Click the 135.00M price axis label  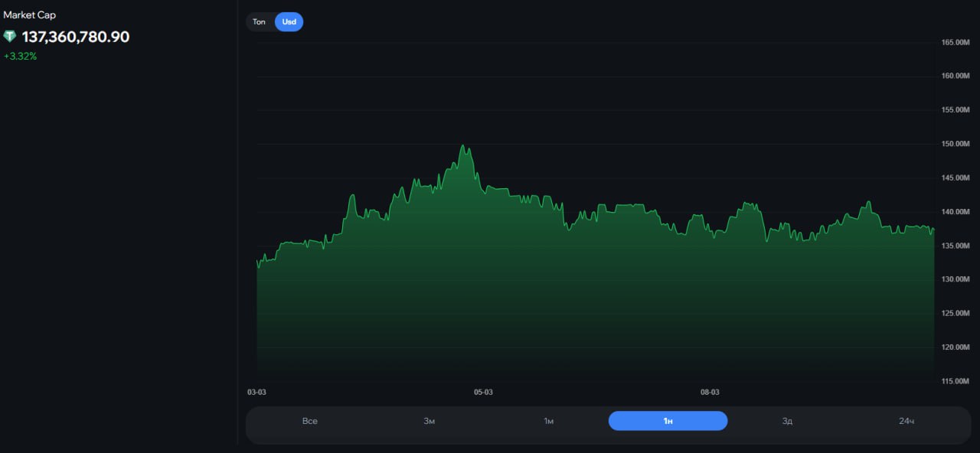pyautogui.click(x=955, y=246)
